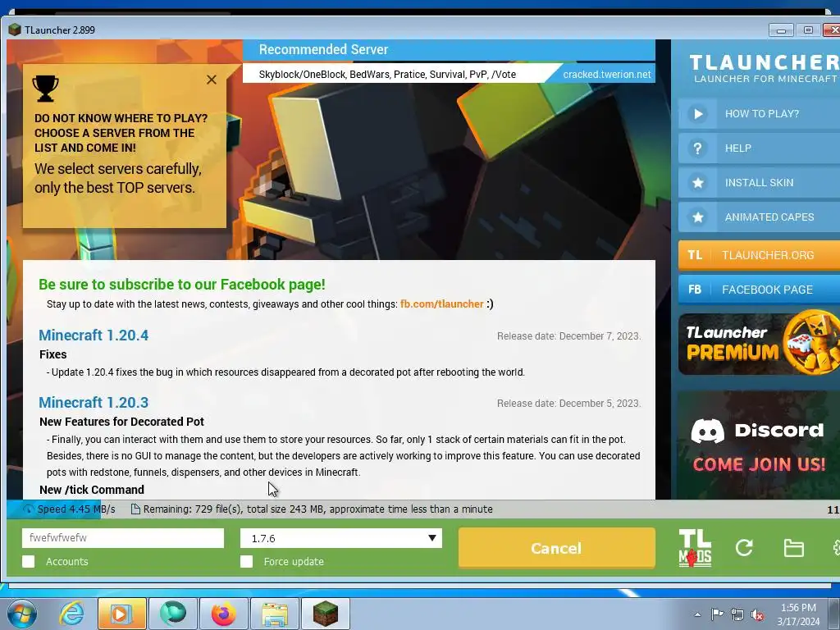Open Windows Explorer folder taskbar icon
Screen dimensions: 840x630
click(274, 614)
